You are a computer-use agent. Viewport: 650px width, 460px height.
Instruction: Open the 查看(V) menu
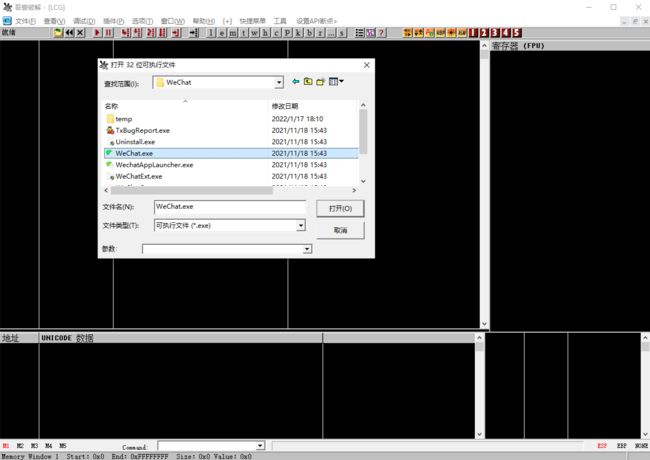point(54,21)
